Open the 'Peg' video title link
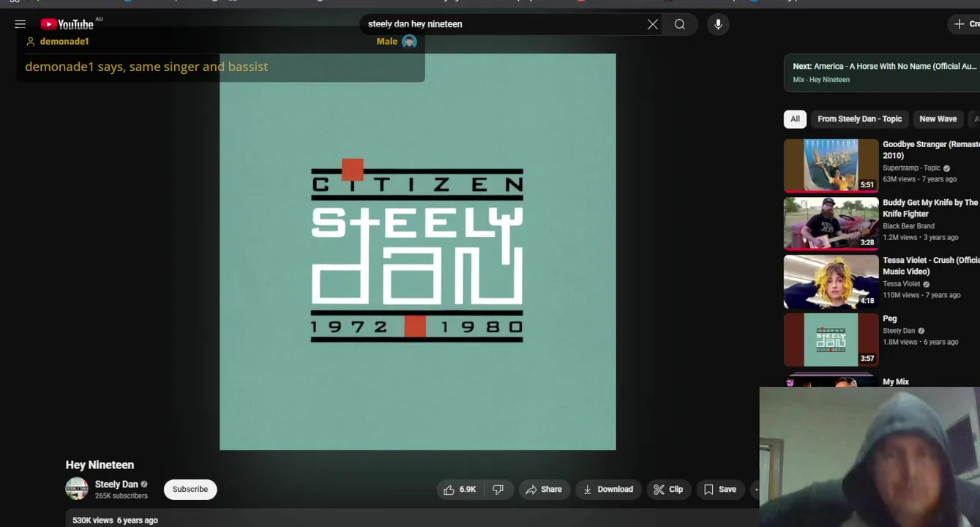The image size is (980, 527). (x=889, y=318)
